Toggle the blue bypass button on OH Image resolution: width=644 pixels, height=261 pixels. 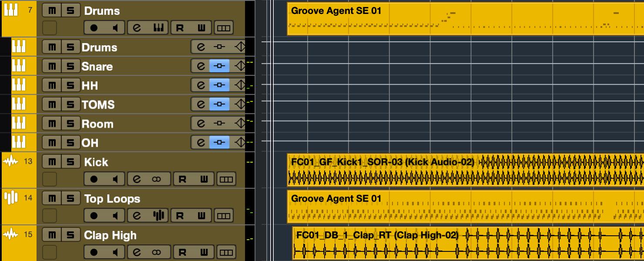point(220,142)
